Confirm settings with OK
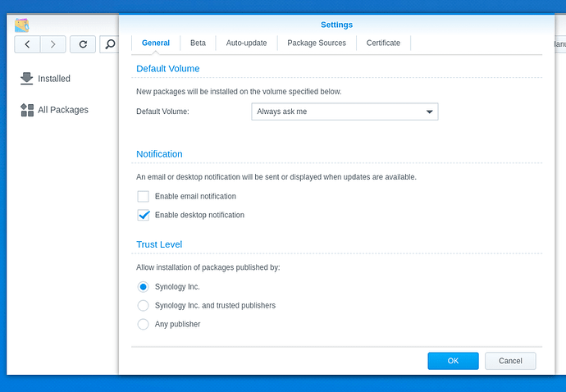 453,361
